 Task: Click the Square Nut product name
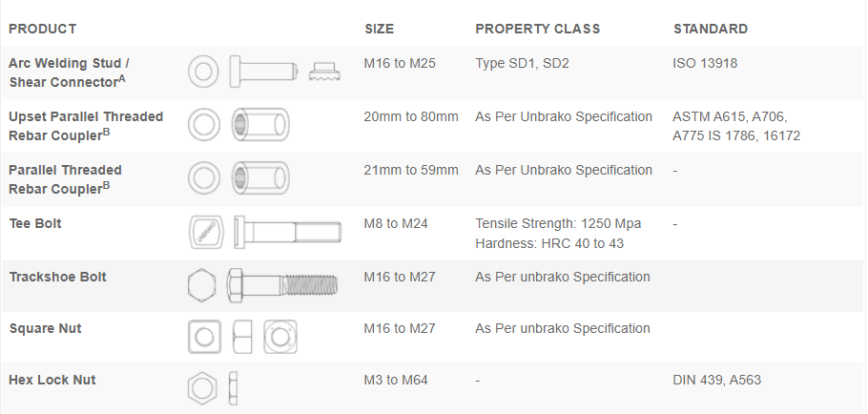[x=45, y=328]
